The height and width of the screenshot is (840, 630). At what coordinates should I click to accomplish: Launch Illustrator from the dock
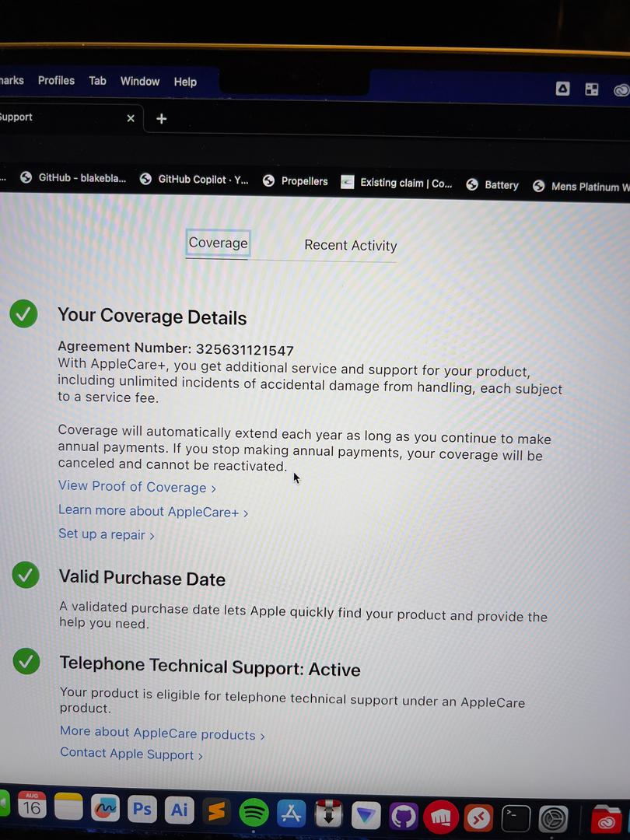[179, 810]
